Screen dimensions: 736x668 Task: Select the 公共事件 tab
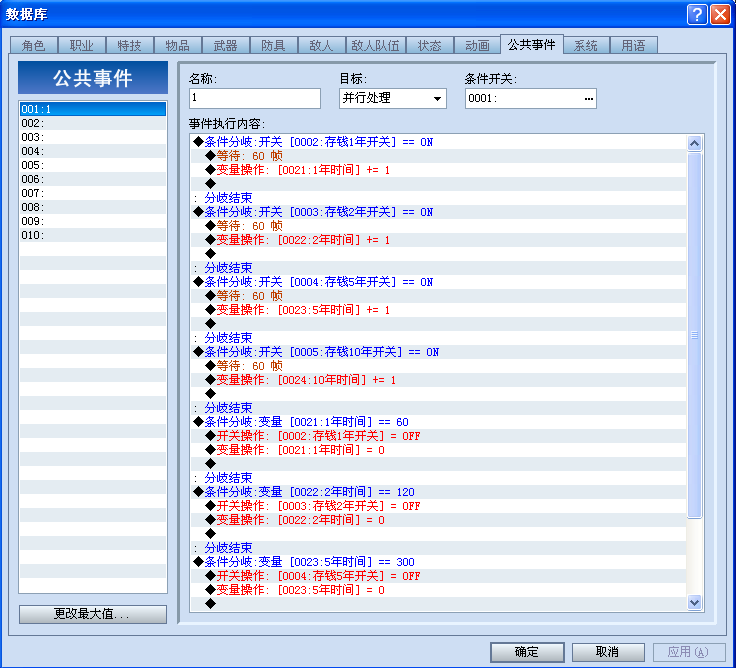(531, 45)
